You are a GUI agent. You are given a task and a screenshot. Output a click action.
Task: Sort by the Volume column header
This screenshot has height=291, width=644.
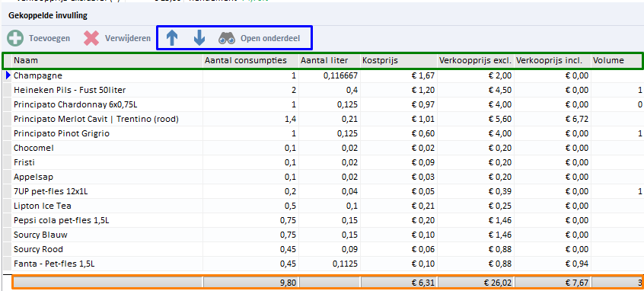pos(617,60)
